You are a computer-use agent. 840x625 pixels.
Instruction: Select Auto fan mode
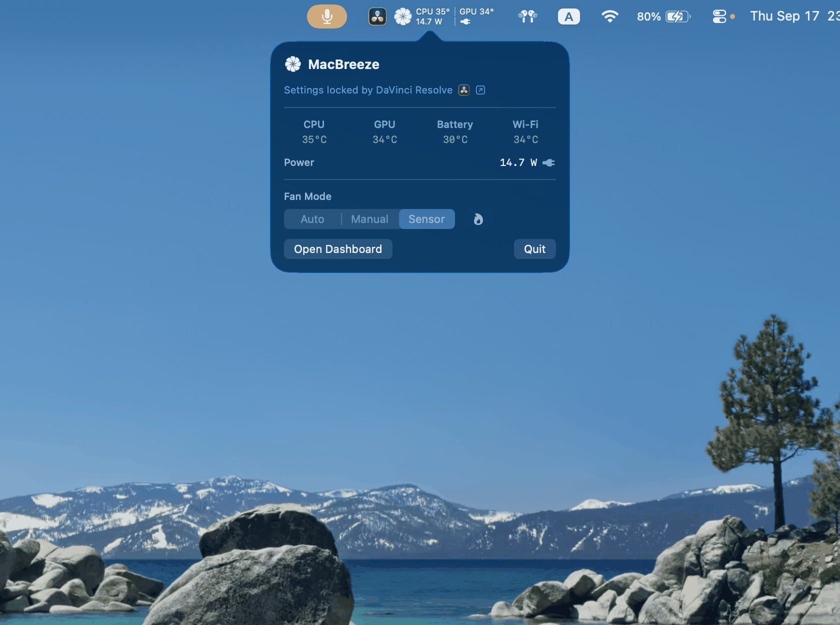[x=312, y=219]
